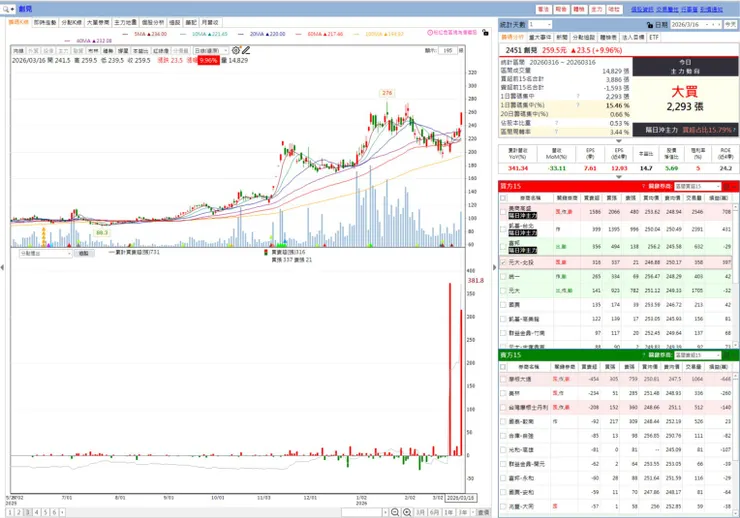The width and height of the screenshot is (740, 518).
Task: Click search field beside bottom zoom icons
Action: (x=362, y=512)
